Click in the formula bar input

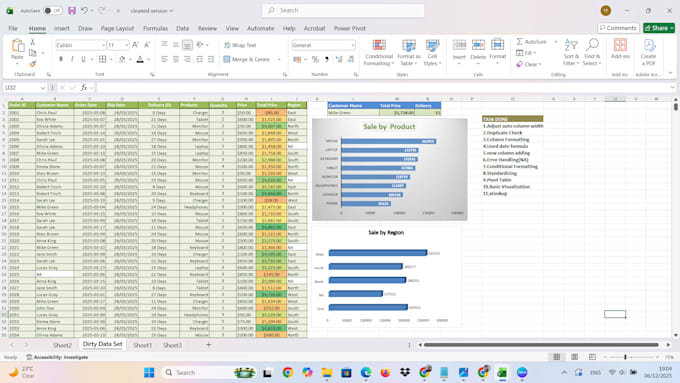point(383,88)
